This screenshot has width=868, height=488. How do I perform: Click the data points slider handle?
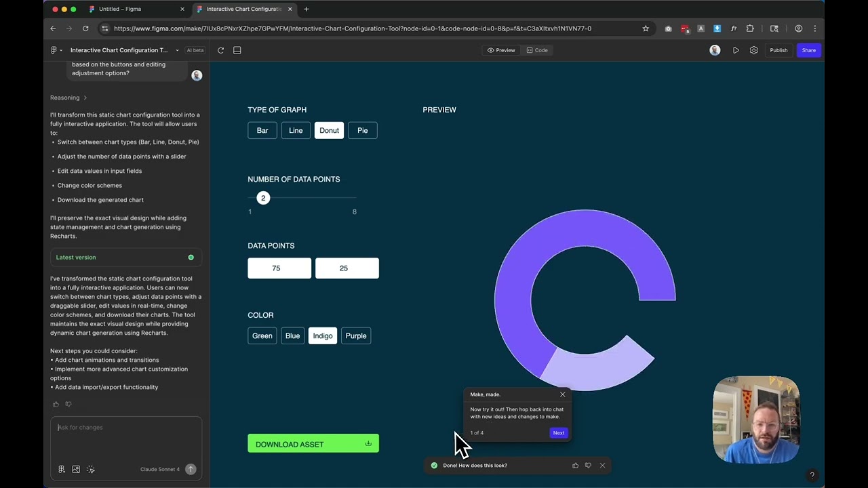click(263, 198)
